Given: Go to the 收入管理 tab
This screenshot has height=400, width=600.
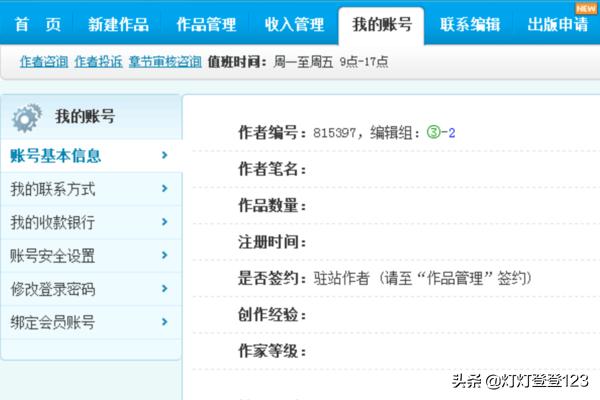Looking at the screenshot, I should (294, 24).
